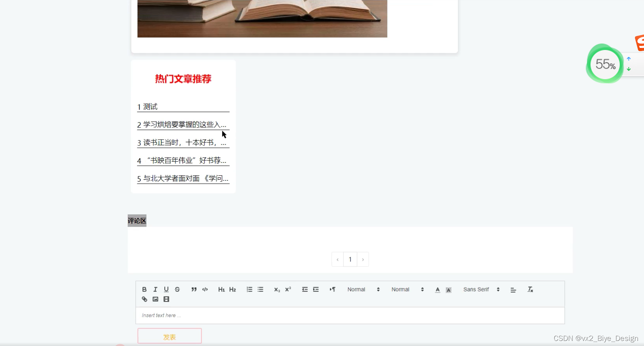Open the first Normal size dropdown
Image resolution: width=644 pixels, height=346 pixels.
[363, 290]
